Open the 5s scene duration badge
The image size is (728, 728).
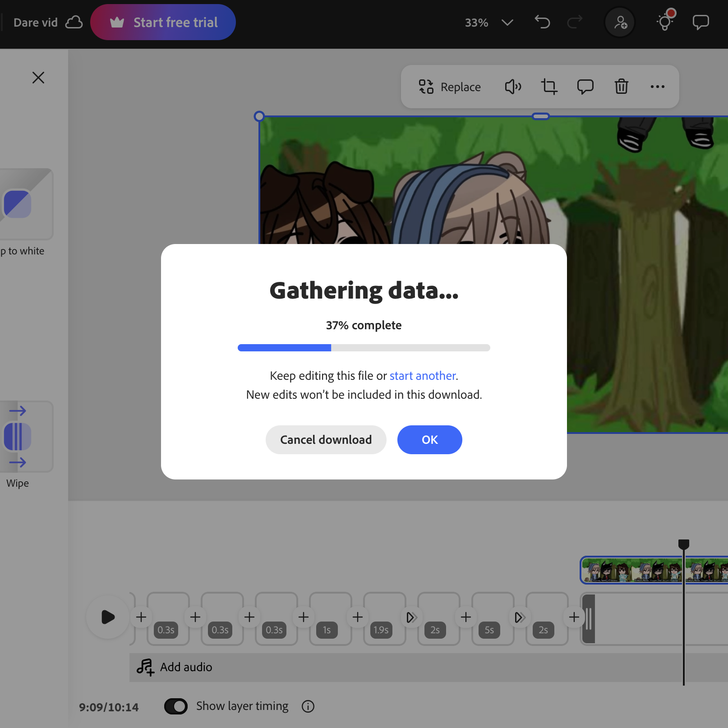(x=489, y=630)
